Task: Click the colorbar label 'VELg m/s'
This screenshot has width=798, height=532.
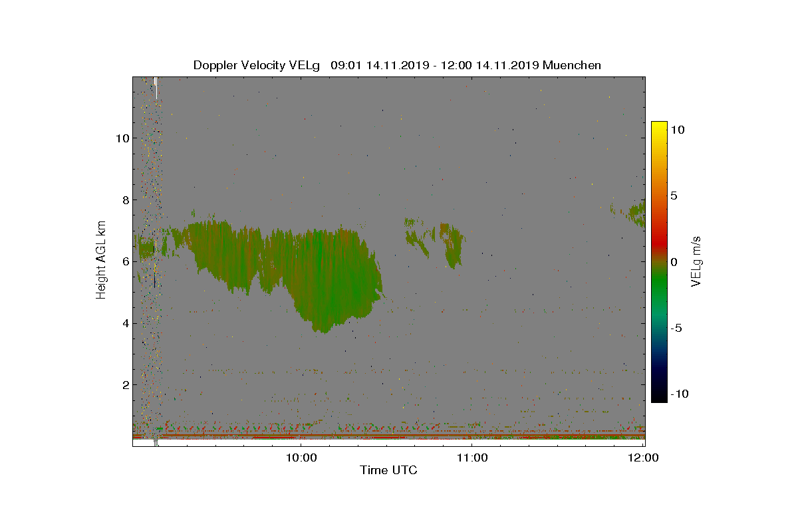Action: point(696,261)
